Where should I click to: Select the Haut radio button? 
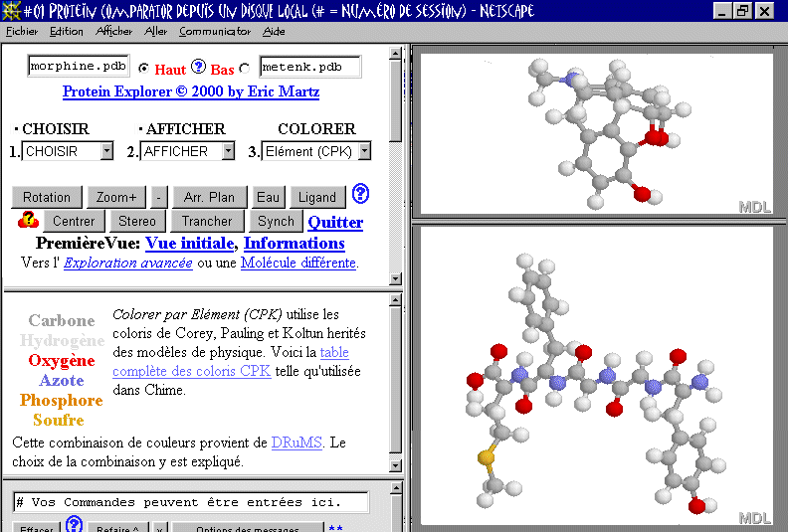143,68
